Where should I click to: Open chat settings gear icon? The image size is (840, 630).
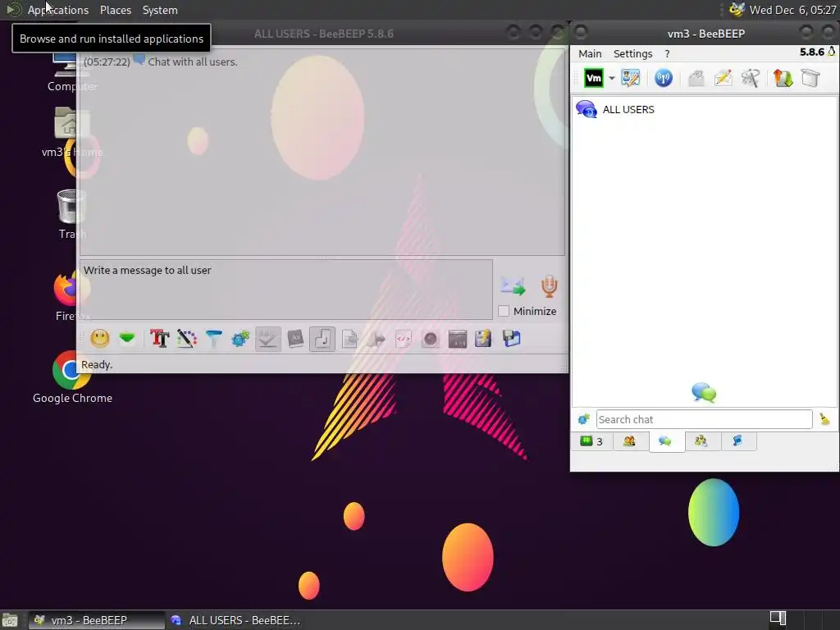tap(240, 339)
